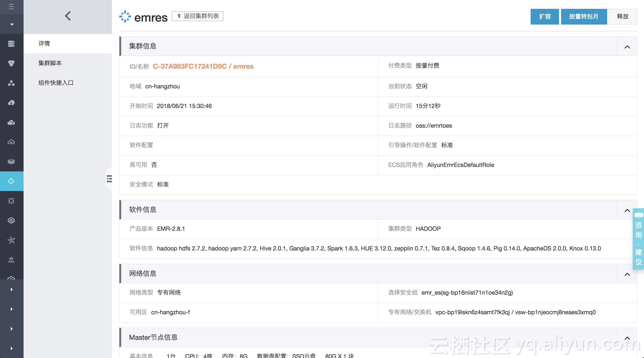Viewport: 644px width, 358px height.
Task: Click the running time 15分12秒
Action: [428, 106]
